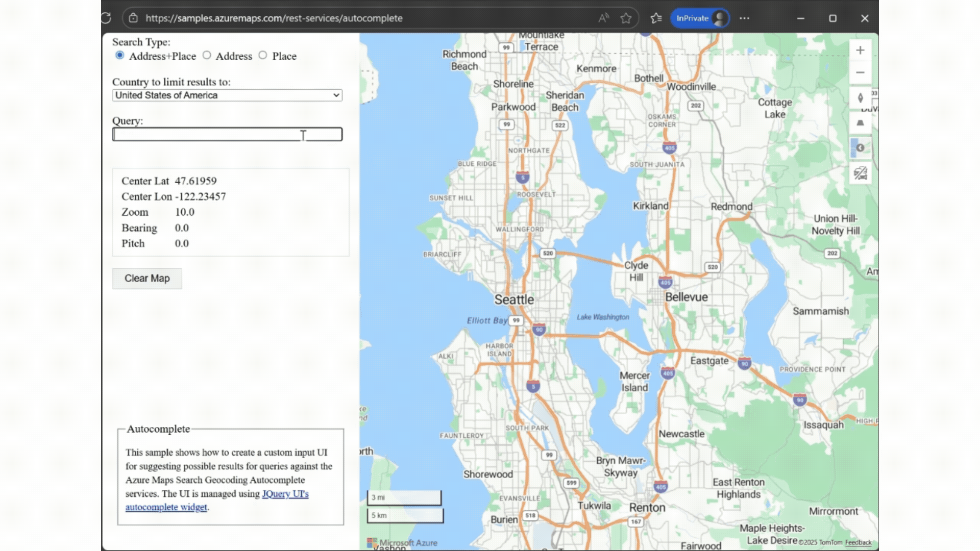This screenshot has width=980, height=551.
Task: Open the country limit dropdown
Action: coord(227,95)
